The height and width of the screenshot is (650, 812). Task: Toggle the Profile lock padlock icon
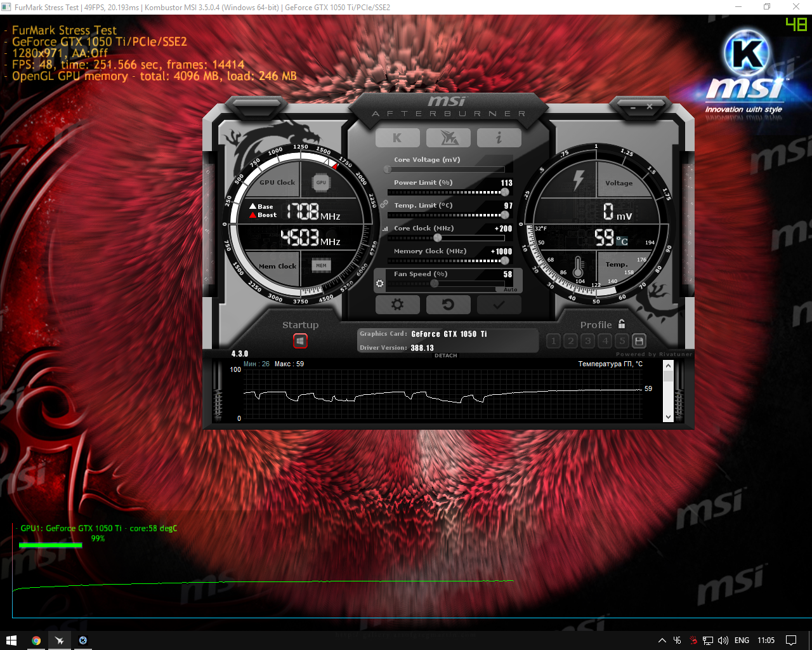(622, 324)
